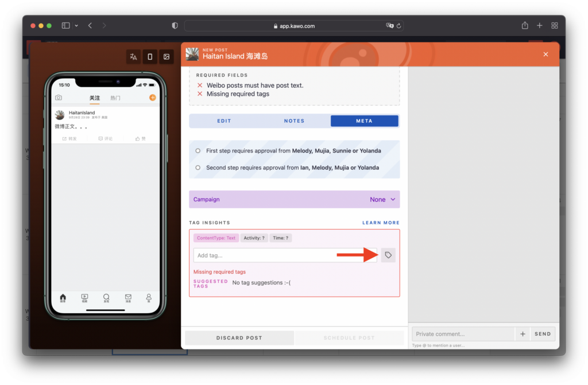Open a new tab with plus icon
Viewport: 588px width, 385px height.
coord(540,25)
